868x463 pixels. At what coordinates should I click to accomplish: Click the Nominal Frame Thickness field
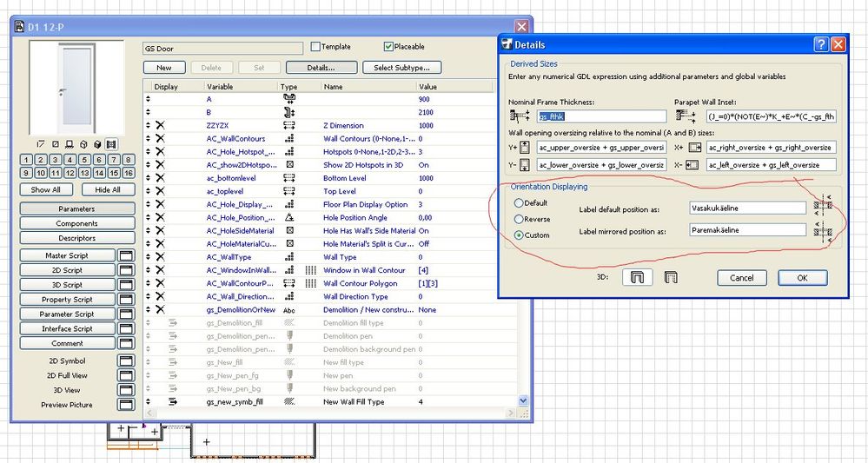point(602,116)
